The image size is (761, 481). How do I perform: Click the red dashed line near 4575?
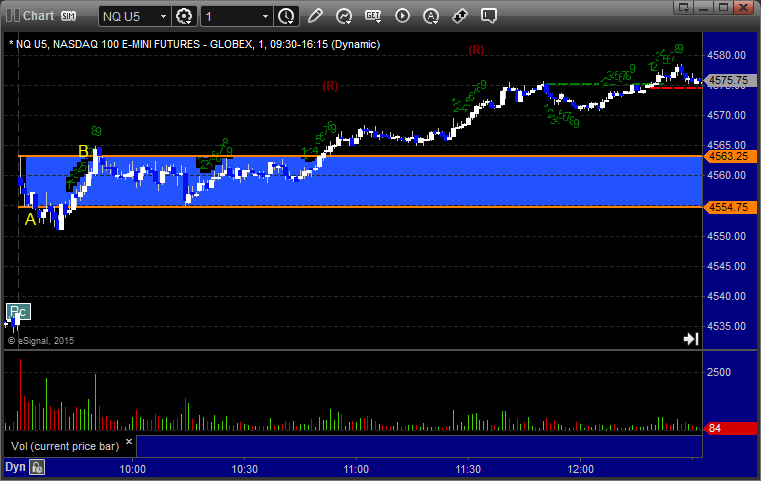click(676, 87)
